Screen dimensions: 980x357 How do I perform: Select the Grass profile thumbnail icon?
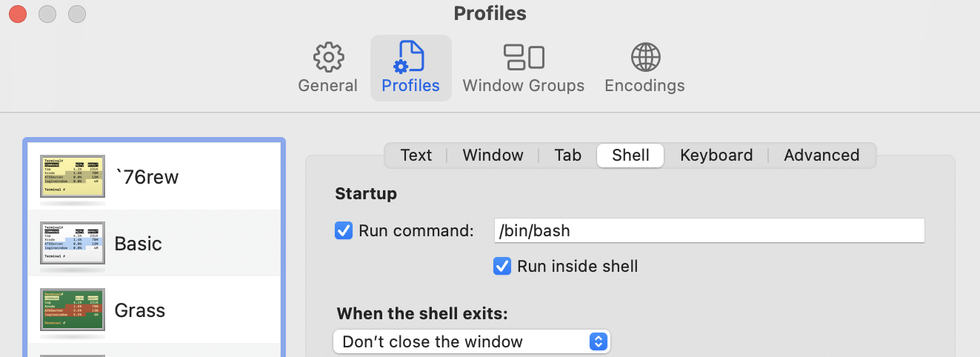click(x=72, y=308)
